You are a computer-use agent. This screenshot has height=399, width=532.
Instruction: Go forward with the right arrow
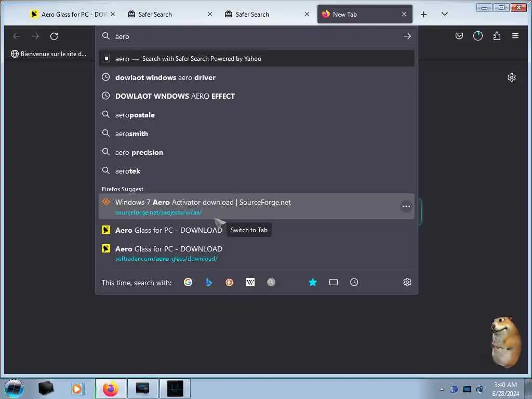pos(36,36)
